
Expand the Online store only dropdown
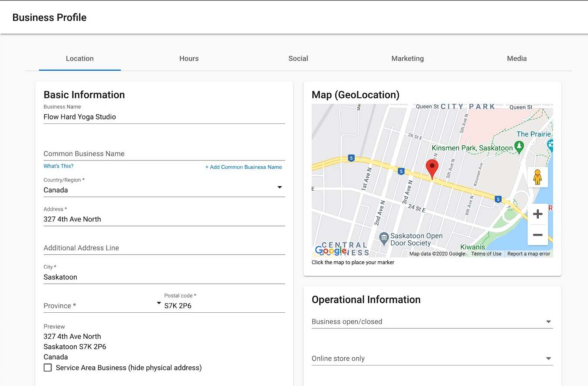[x=548, y=358]
